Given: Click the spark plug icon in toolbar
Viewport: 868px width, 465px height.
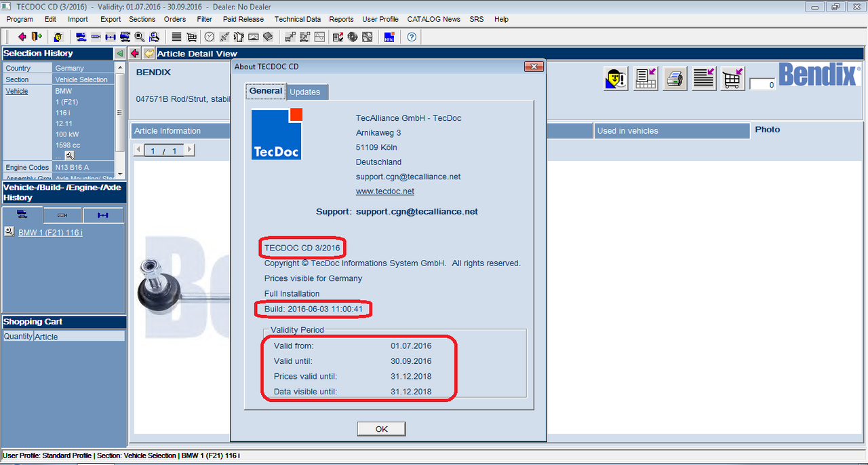Looking at the screenshot, I should pos(224,37).
